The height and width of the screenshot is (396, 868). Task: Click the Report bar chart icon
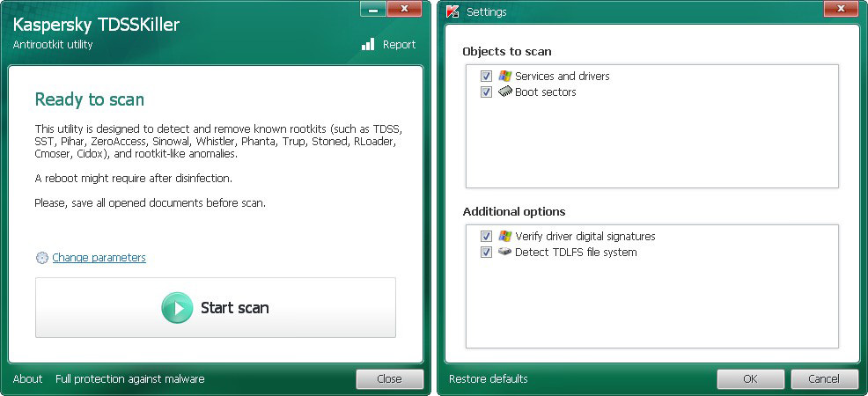point(368,45)
